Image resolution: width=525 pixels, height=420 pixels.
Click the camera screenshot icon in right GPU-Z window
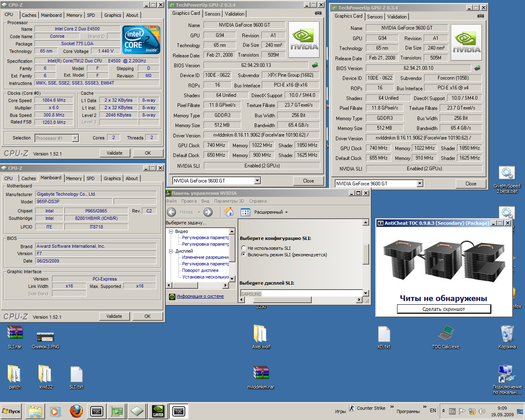point(481,16)
